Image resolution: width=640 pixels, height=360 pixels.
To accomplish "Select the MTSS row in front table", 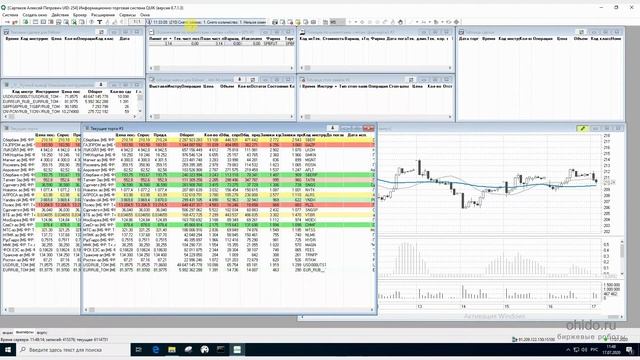I will pos(229,230).
